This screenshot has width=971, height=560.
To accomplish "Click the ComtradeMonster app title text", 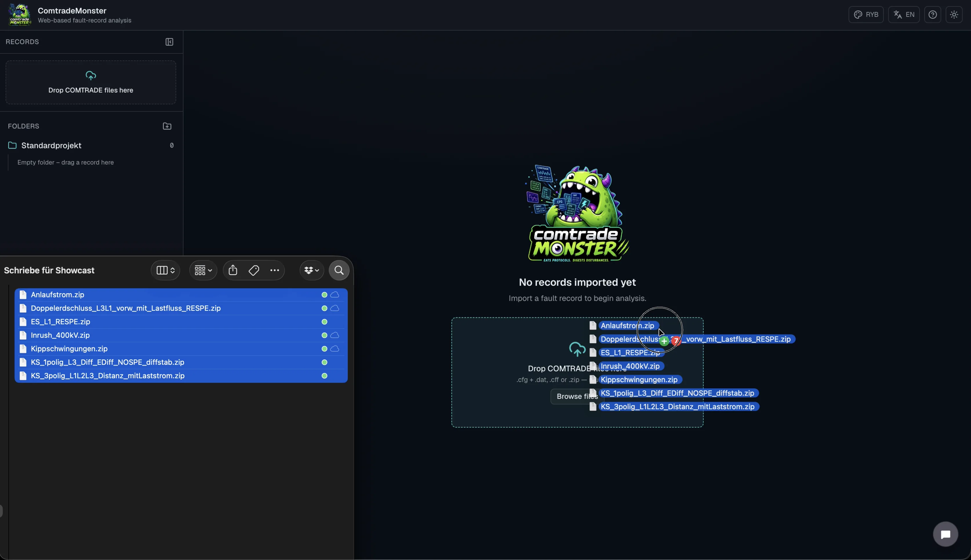I will pos(72,11).
